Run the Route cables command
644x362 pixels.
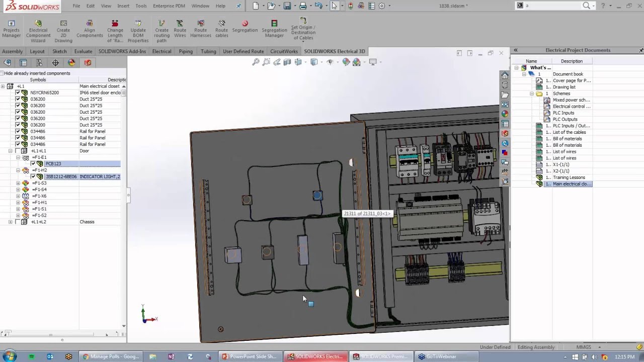[221, 29]
